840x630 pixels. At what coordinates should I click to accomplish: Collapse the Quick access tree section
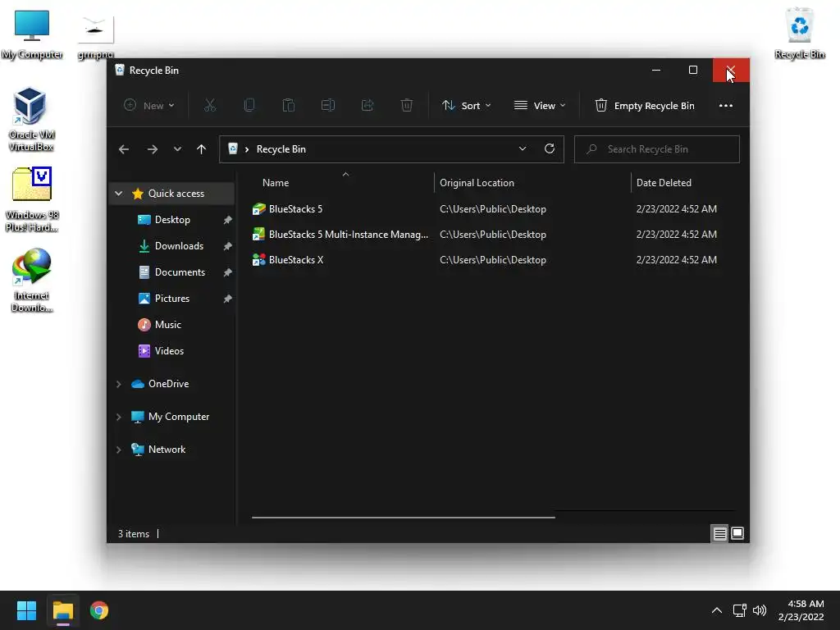coord(119,194)
